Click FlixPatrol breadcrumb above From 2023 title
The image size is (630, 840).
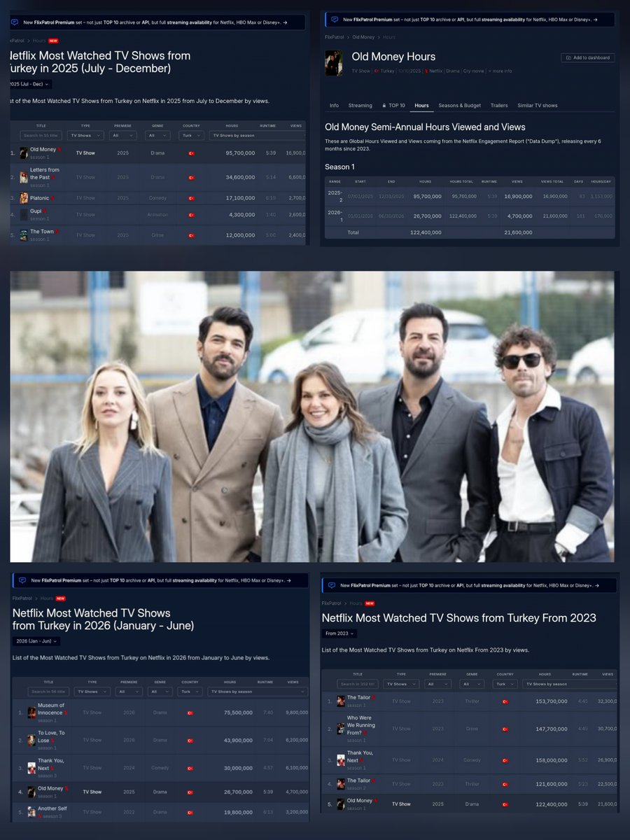click(332, 603)
